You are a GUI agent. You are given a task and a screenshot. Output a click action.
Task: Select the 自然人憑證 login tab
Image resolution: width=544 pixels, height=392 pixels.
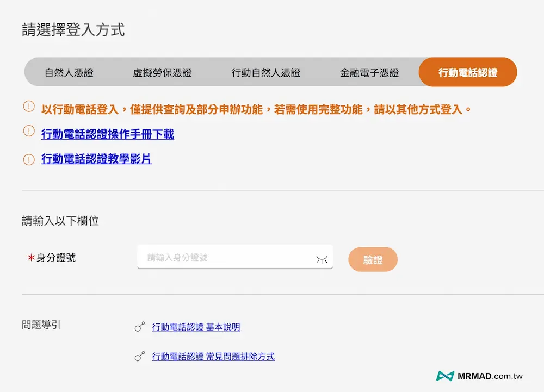pos(69,72)
